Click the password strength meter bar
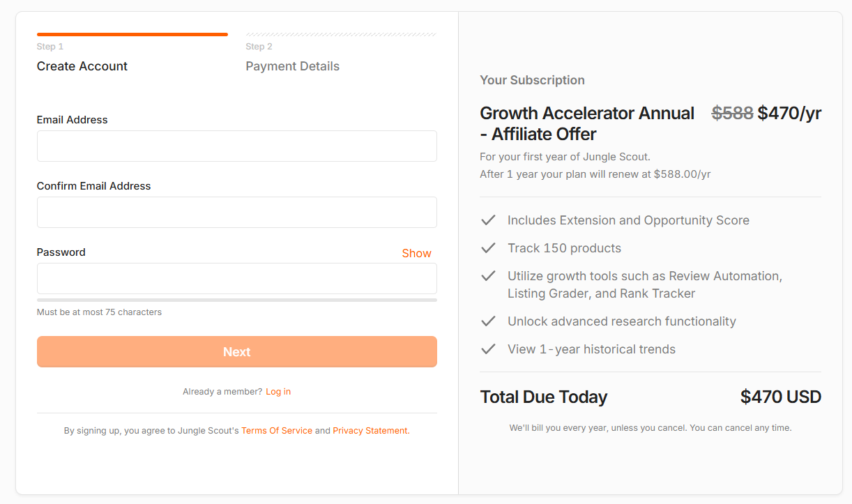Viewport: 852px width, 504px height. (236, 300)
